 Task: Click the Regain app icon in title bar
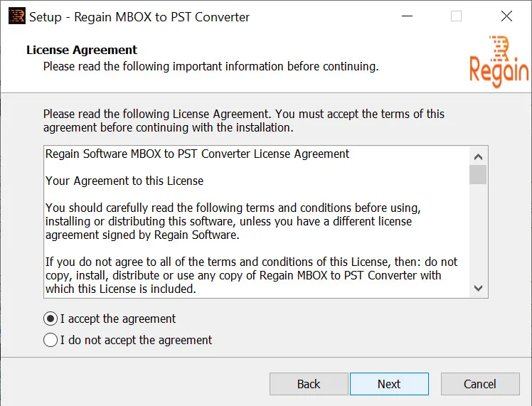pos(16,16)
